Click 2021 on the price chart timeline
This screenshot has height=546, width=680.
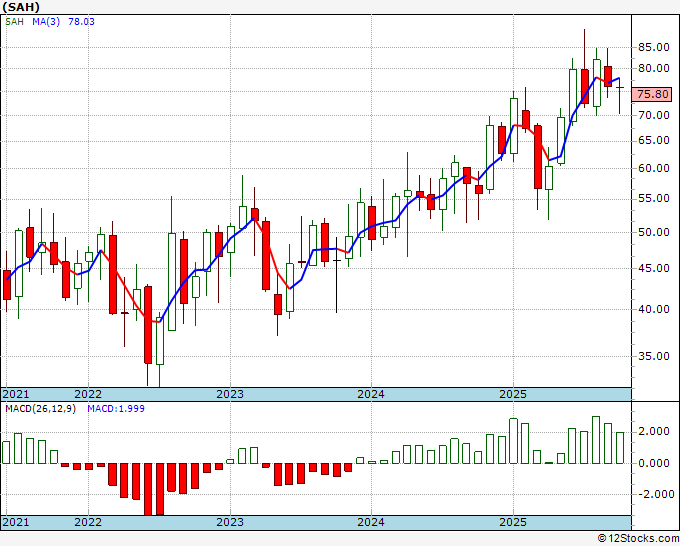pos(16,394)
